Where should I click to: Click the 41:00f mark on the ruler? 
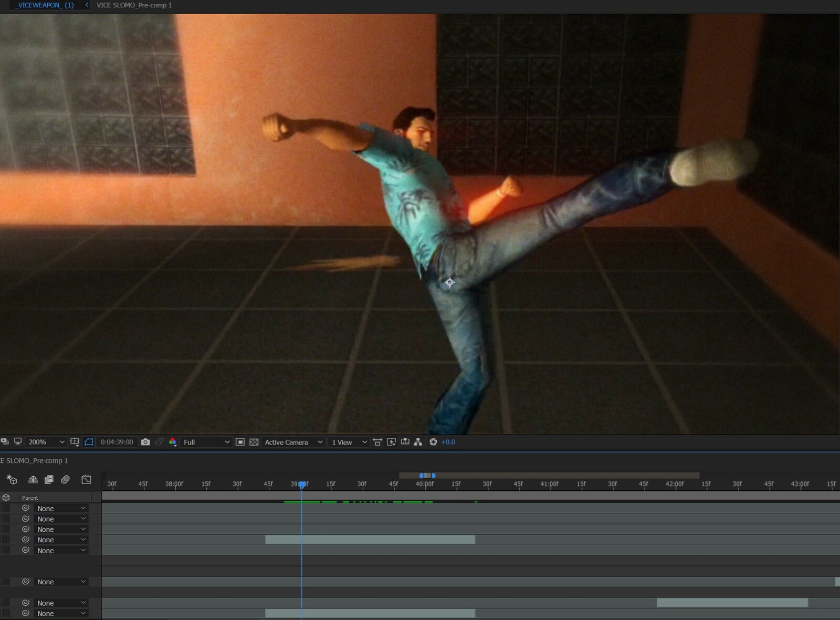point(549,484)
